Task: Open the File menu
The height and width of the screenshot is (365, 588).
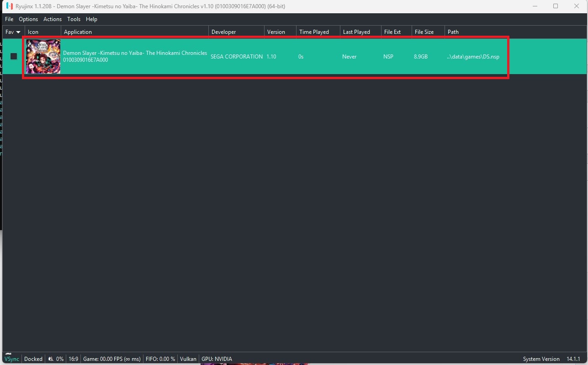Action: [x=9, y=19]
